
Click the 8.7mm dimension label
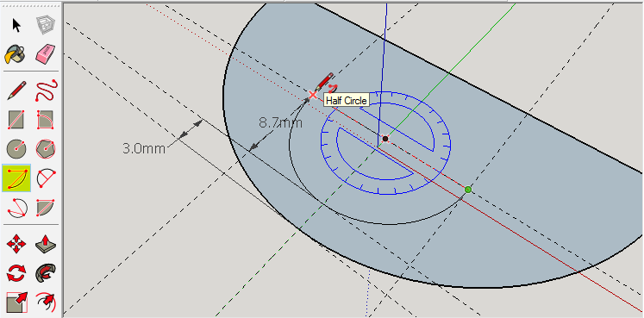tap(280, 122)
